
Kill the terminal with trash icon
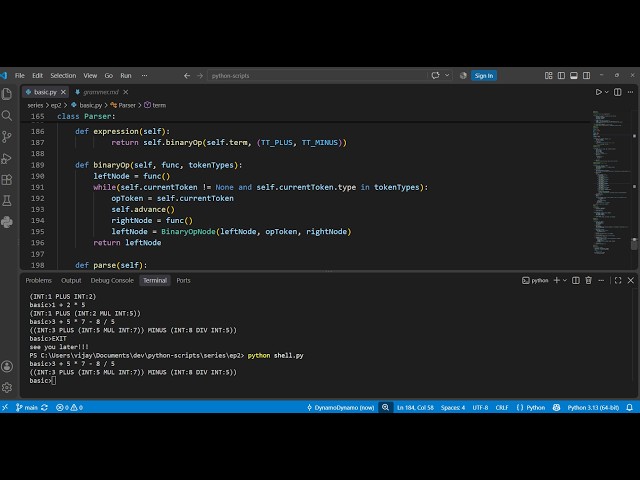click(589, 280)
